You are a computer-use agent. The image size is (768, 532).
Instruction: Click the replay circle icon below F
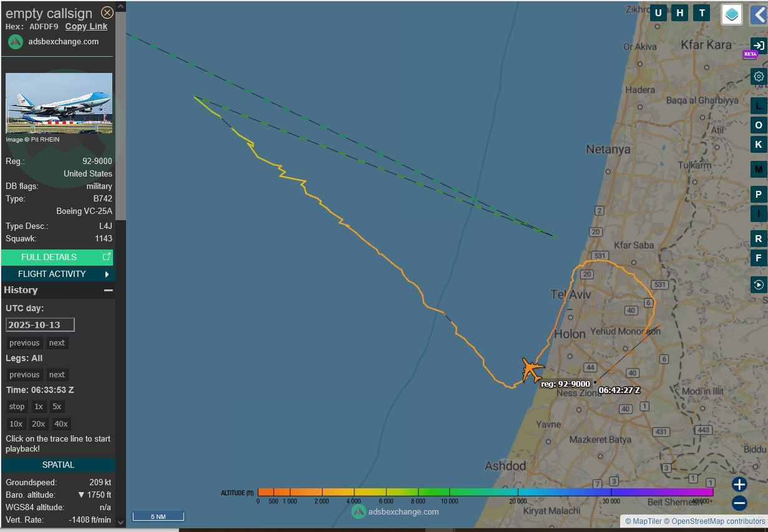point(758,284)
